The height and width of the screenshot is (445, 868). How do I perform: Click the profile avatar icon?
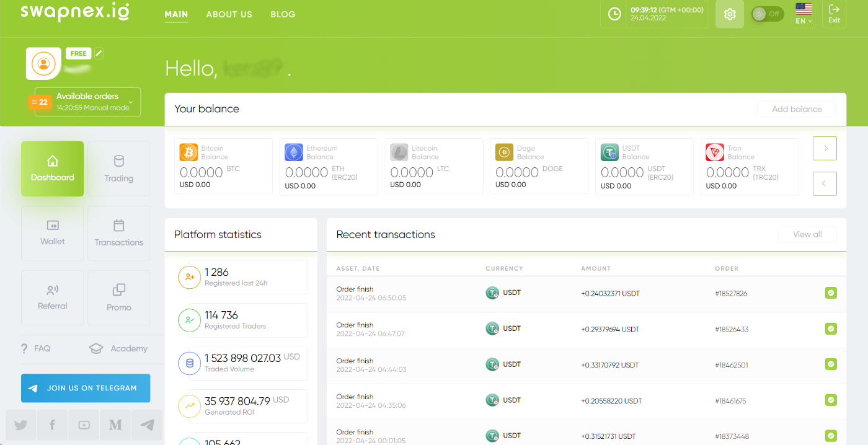coord(43,64)
